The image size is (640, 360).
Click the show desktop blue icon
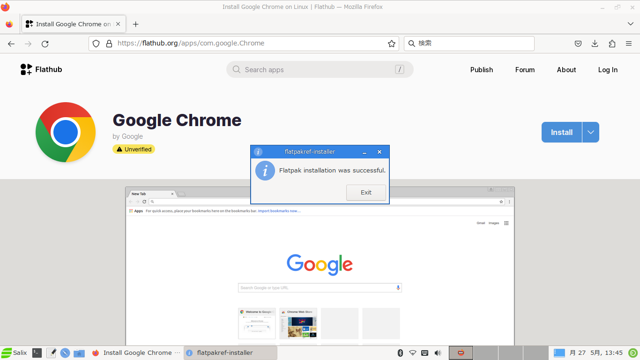click(x=559, y=353)
